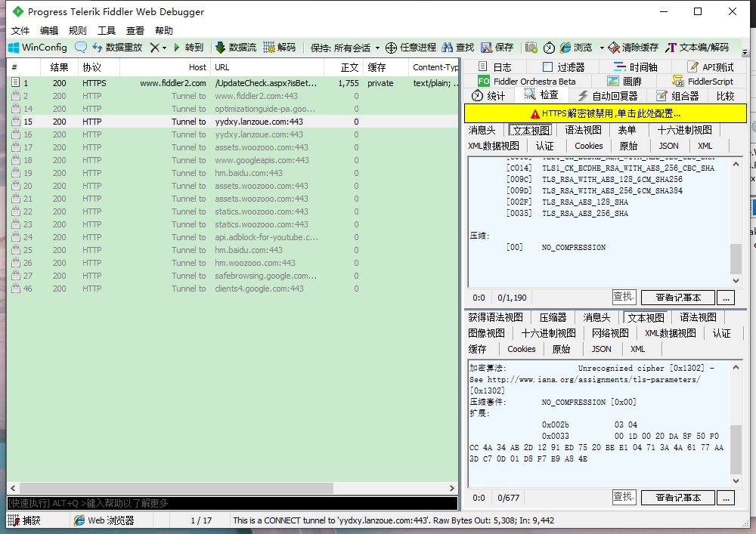This screenshot has width=756, height=534.
Task: Open the 工具 menu
Action: point(107,31)
